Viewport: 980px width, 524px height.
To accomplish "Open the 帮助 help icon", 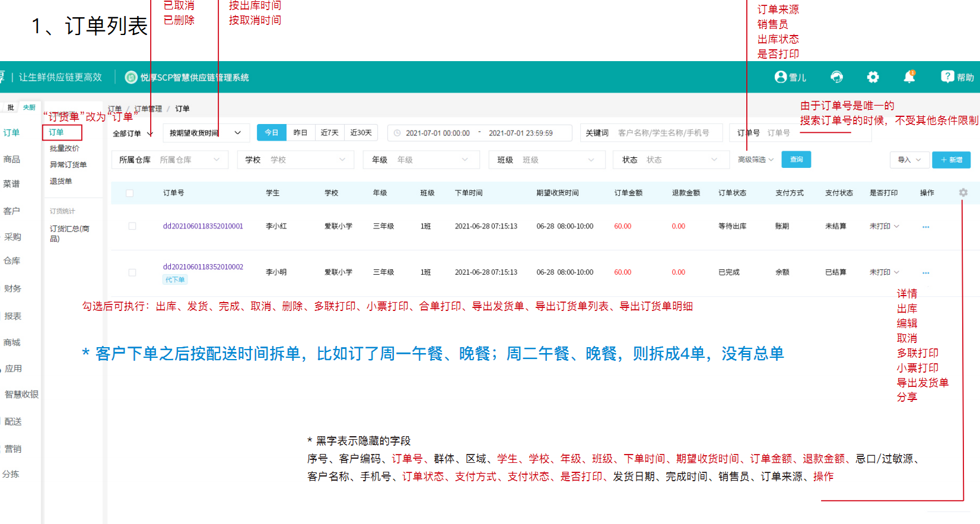I will click(x=947, y=77).
